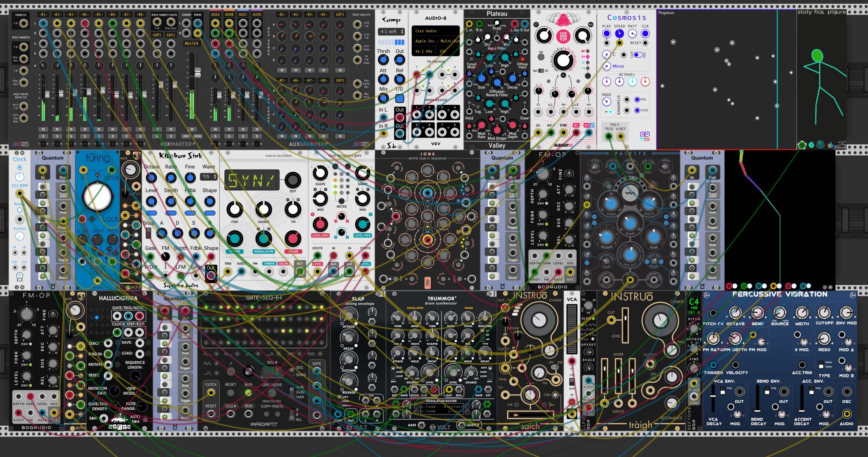868x457 pixels.
Task: Click the Trummor2 TUNE knob
Action: coord(397,318)
